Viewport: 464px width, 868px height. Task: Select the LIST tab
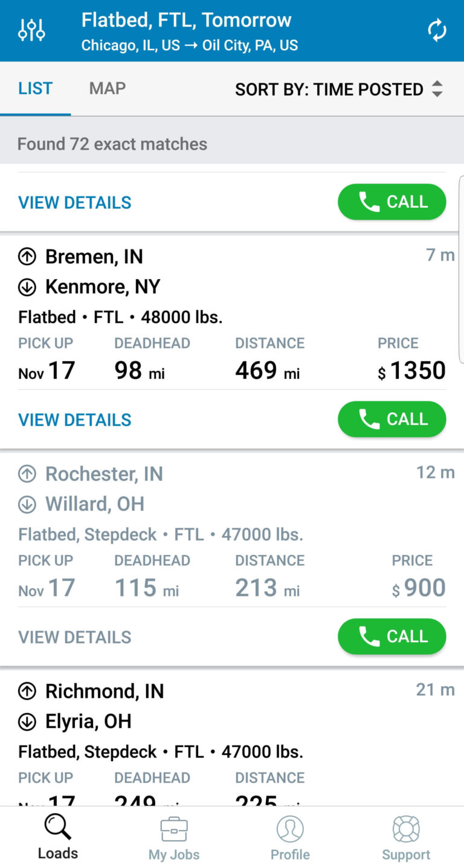point(35,89)
